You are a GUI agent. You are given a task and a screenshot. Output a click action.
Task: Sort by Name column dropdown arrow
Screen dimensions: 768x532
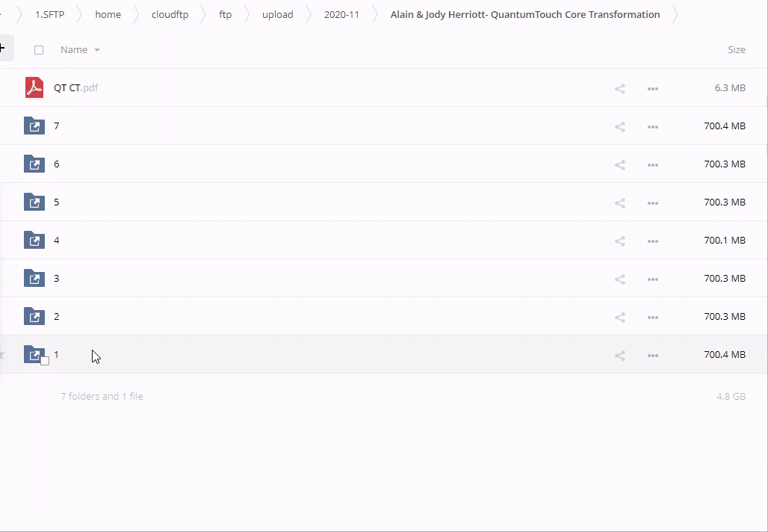pos(97,50)
